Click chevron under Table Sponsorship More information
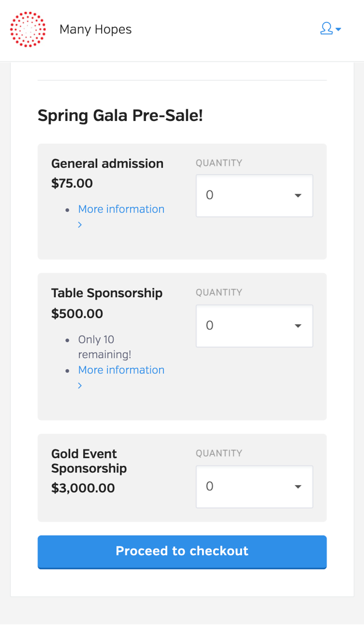Viewport: 364px width, 625px height. (x=80, y=386)
